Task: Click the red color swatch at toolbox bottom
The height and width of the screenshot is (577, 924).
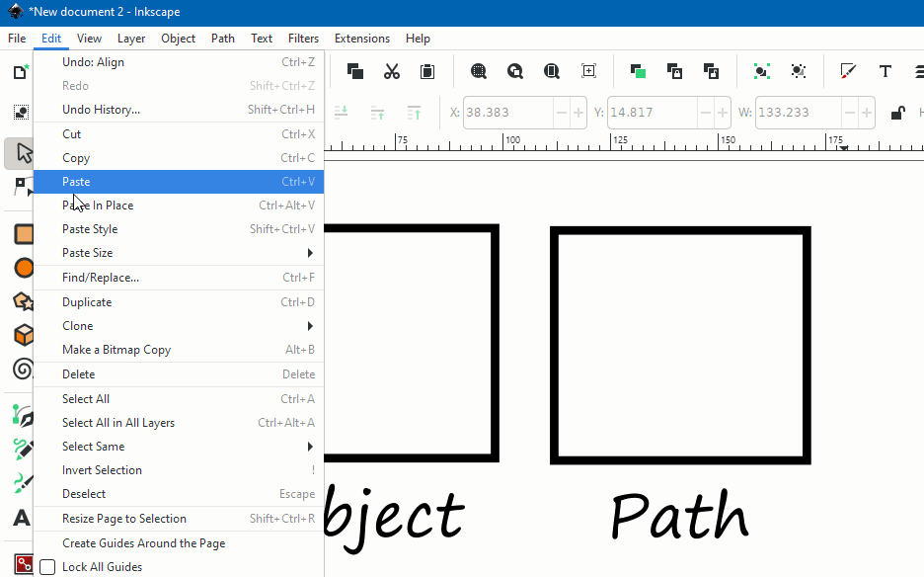Action: 22,564
